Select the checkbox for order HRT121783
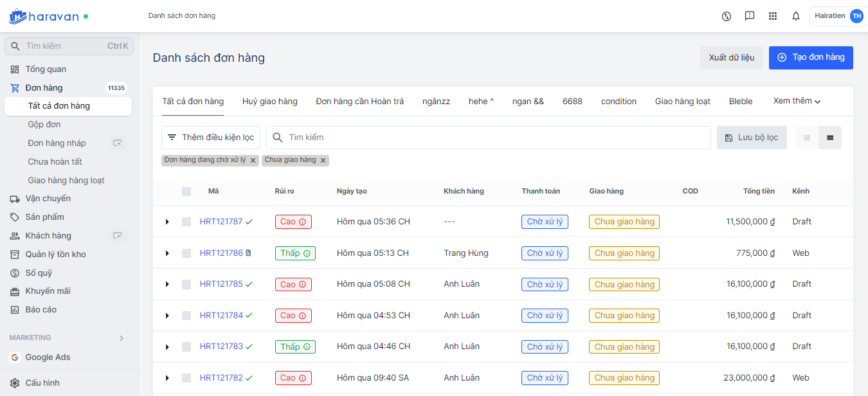Screen dimensions: 868x396 point(186,346)
